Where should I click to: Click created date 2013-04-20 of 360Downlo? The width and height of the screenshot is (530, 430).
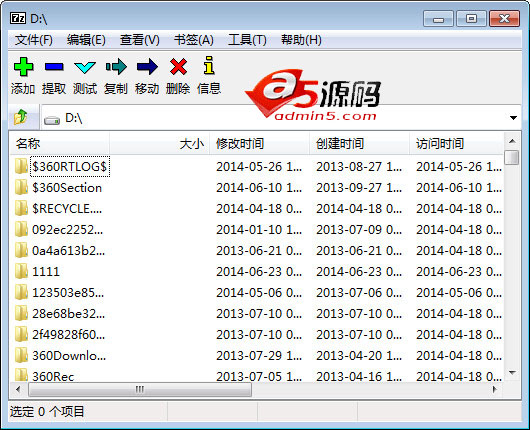359,355
